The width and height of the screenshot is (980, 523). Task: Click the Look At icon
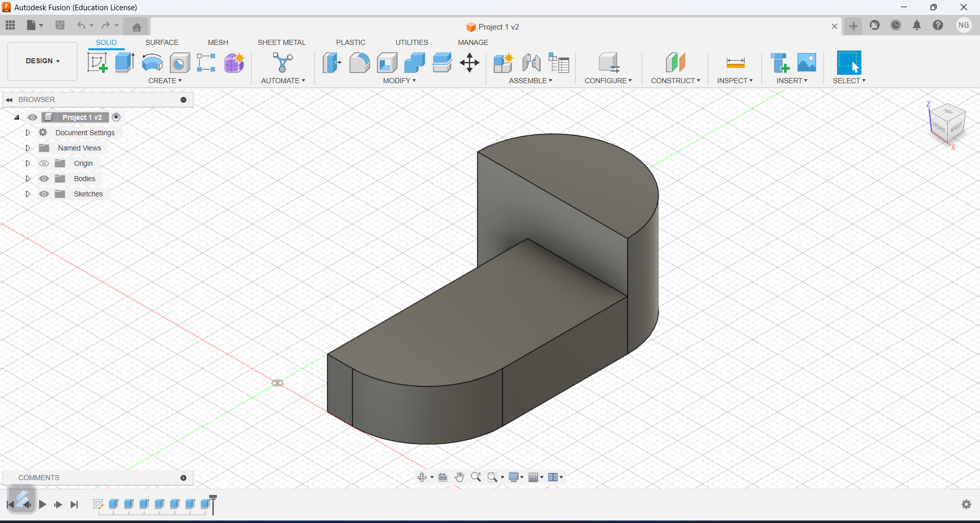[443, 477]
